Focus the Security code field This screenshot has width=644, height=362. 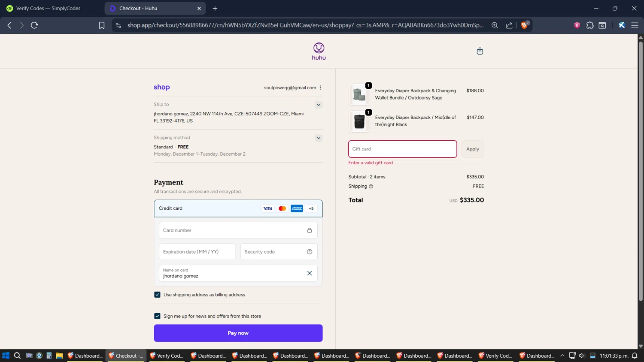point(279,252)
